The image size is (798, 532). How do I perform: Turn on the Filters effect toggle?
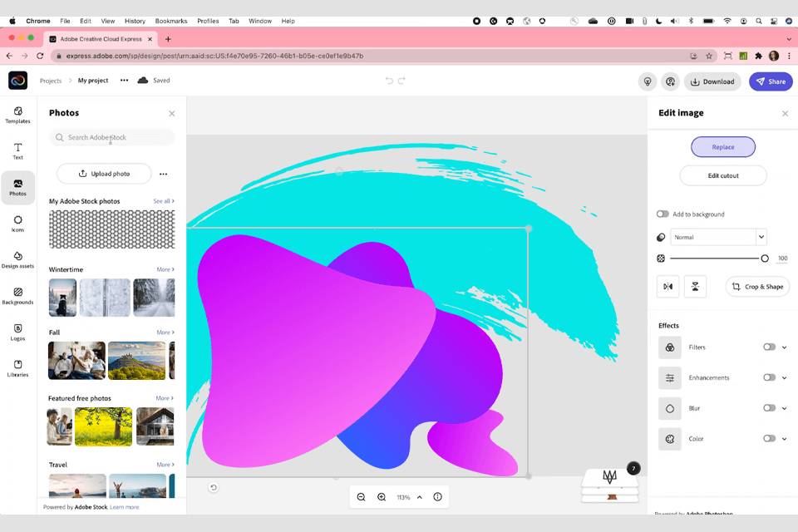pos(769,347)
